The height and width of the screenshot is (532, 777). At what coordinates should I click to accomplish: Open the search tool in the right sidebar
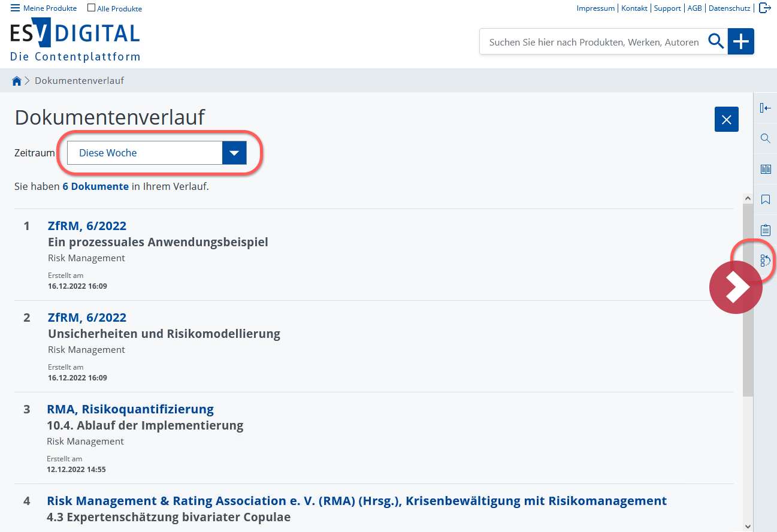click(765, 138)
